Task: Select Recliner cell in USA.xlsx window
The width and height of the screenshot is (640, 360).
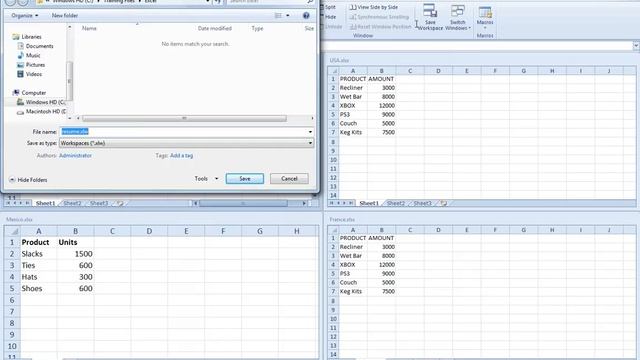Action: [x=353, y=88]
